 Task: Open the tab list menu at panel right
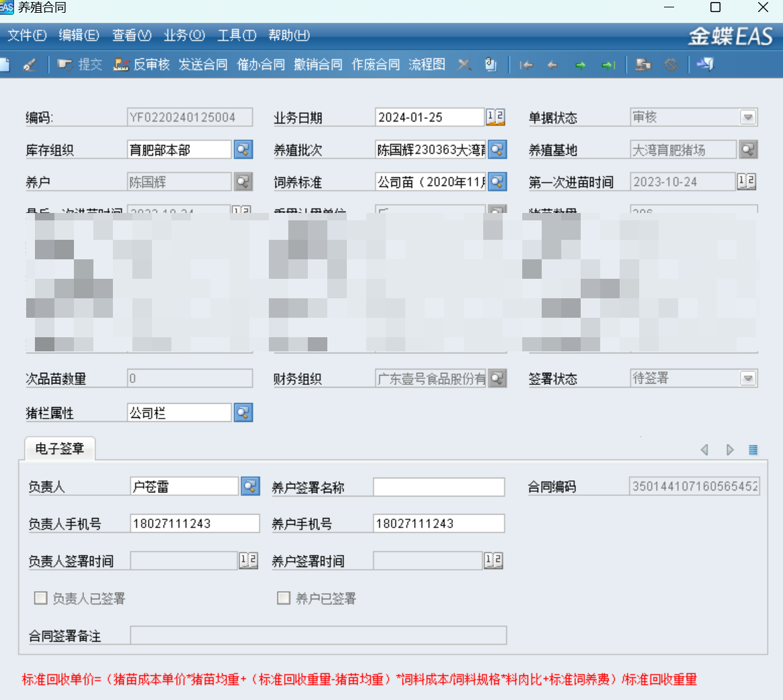pos(753,450)
